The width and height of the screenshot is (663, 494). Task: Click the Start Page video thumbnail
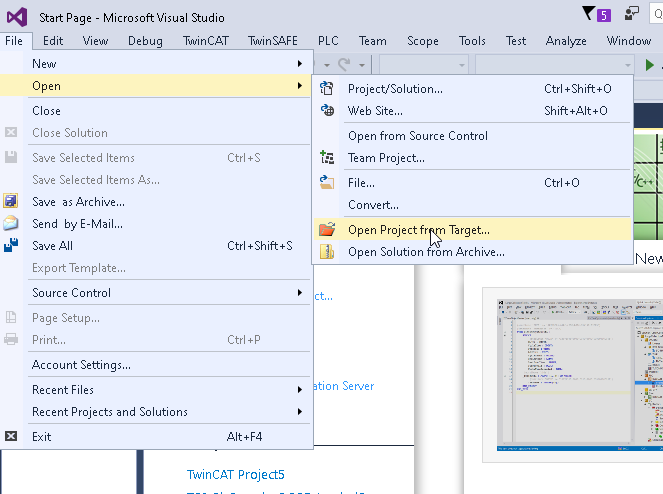tap(580, 375)
